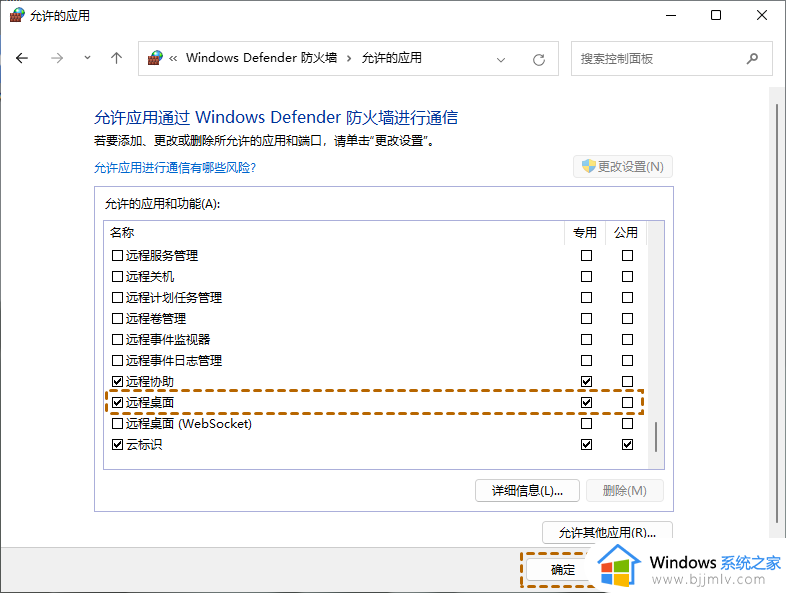Click the forward navigation arrow
Viewport: 786px width, 593px height.
pyautogui.click(x=57, y=58)
